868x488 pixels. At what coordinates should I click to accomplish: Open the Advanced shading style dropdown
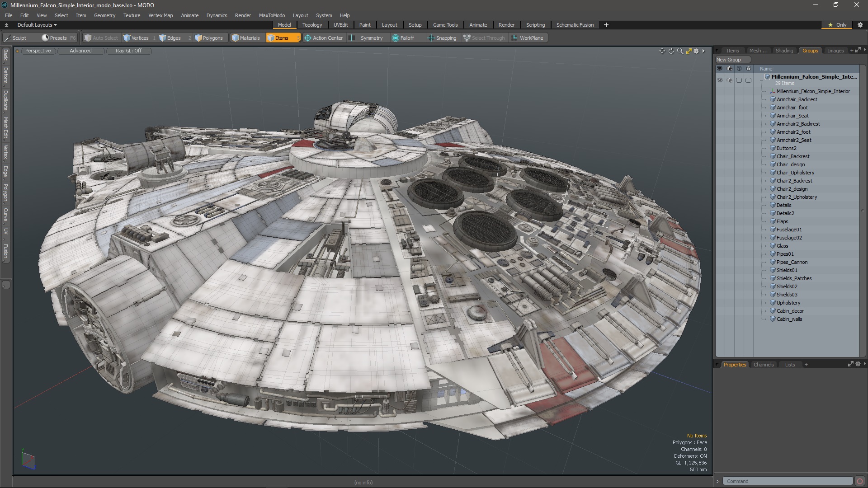(80, 51)
